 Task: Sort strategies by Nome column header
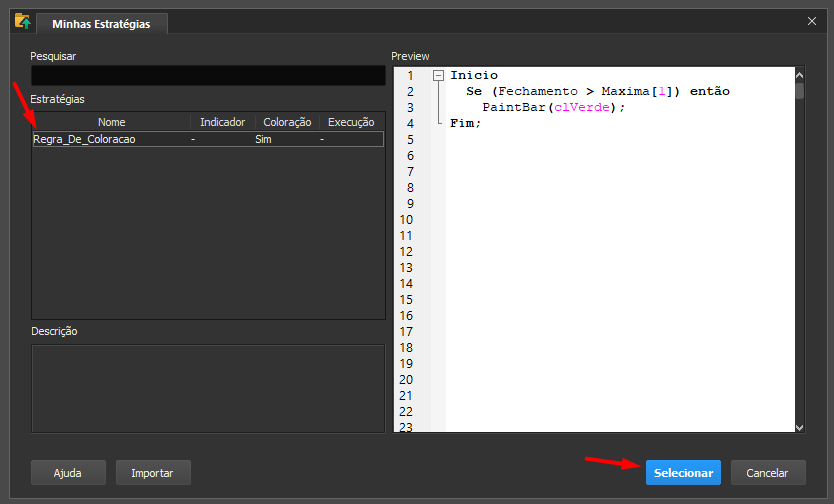[111, 122]
